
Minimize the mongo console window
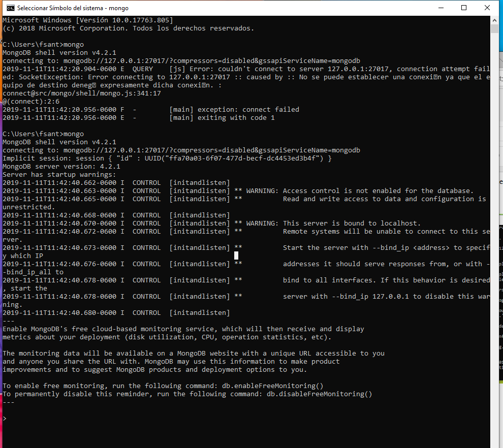click(441, 8)
